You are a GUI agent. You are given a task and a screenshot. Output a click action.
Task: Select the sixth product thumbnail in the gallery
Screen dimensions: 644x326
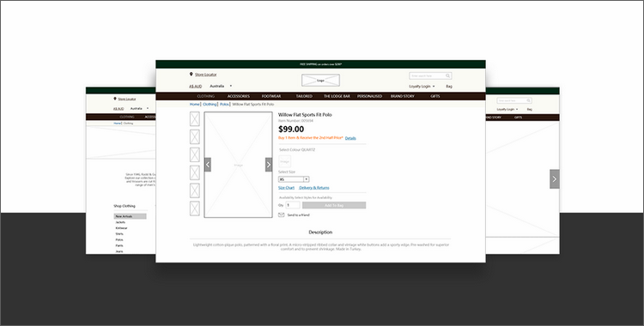(x=195, y=208)
